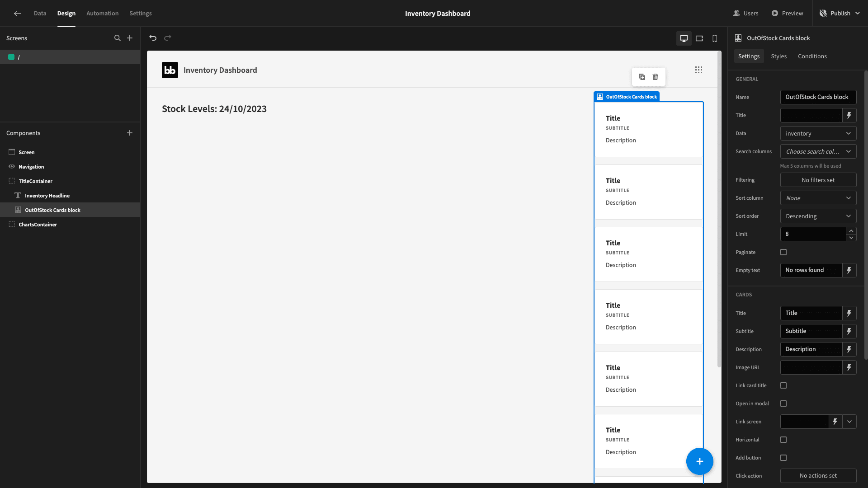Image resolution: width=868 pixels, height=488 pixels.
Task: Enable the Open in modal checkbox
Action: click(783, 404)
